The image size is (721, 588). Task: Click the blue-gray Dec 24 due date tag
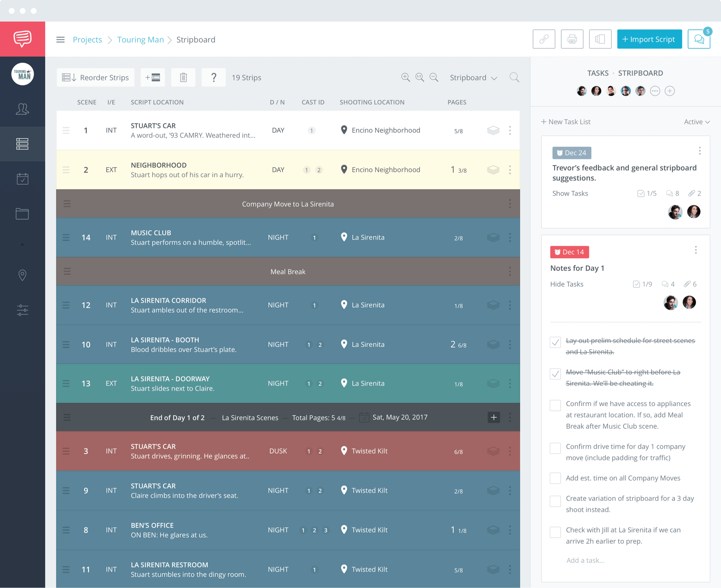point(572,153)
